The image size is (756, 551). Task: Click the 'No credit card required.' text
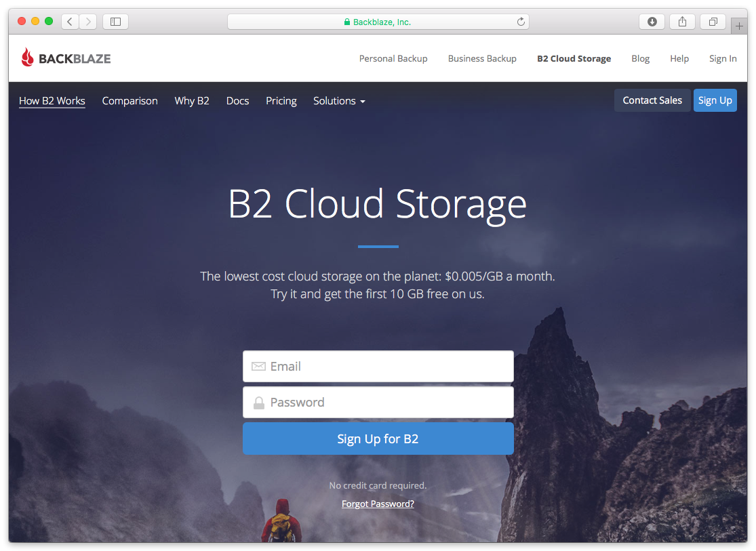tap(378, 485)
